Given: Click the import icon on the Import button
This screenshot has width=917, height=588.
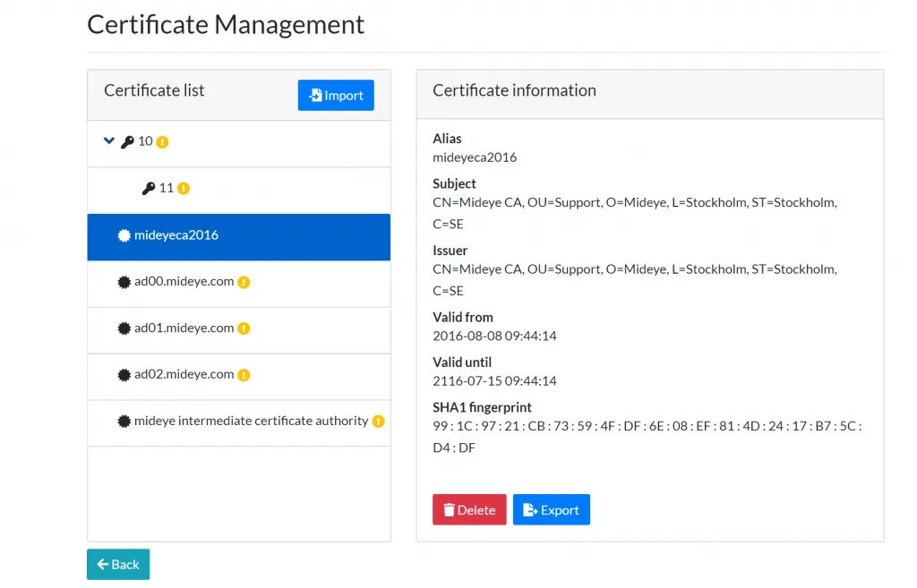Looking at the screenshot, I should pyautogui.click(x=315, y=95).
